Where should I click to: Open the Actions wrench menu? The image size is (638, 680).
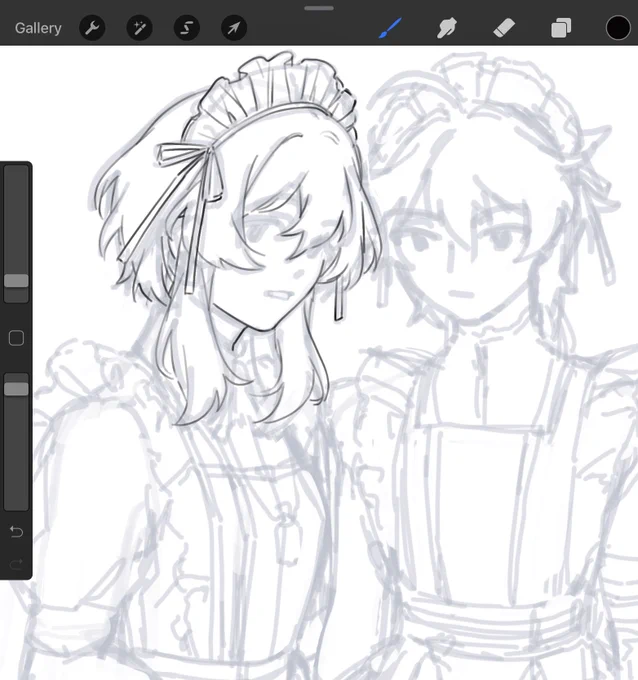pyautogui.click(x=92, y=28)
